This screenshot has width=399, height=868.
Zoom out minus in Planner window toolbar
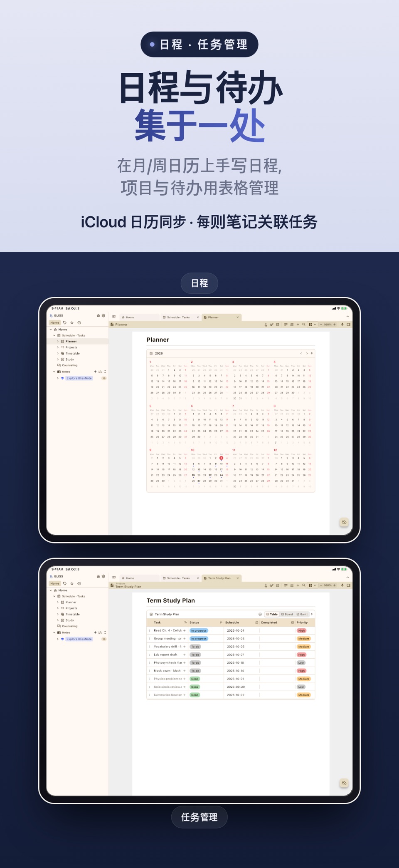321,325
